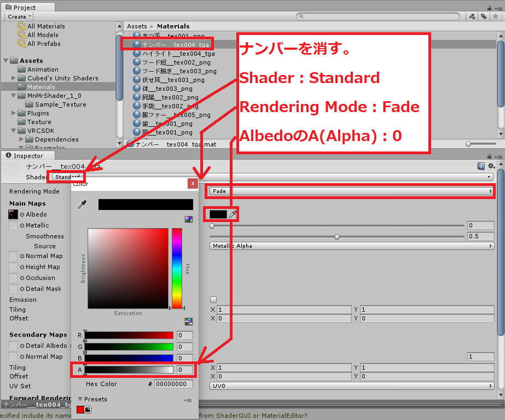Open the Source dropdown Metallic Alpha
The width and height of the screenshot is (505, 420).
coord(351,246)
